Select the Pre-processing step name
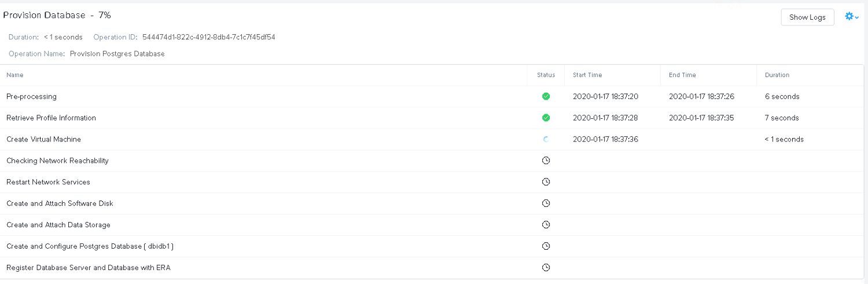The width and height of the screenshot is (868, 284). [31, 96]
